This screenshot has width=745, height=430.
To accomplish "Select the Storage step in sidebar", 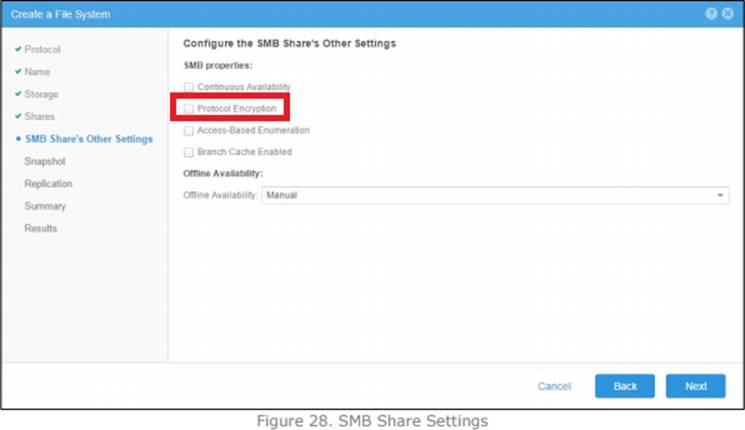I will (41, 94).
